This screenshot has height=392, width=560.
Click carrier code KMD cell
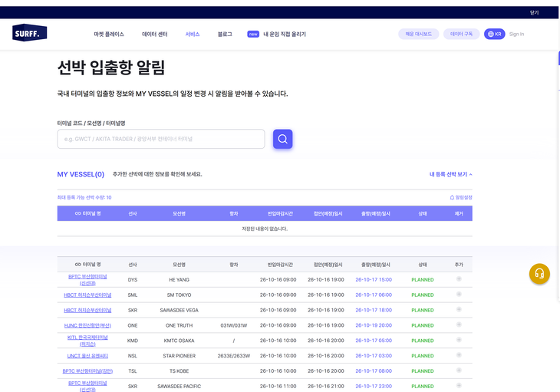133,341
